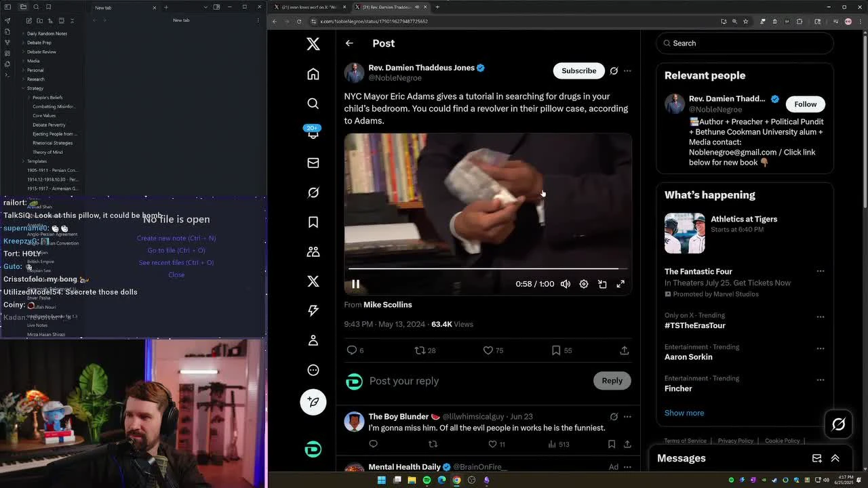Open the post's three-dot menu
This screenshot has width=868, height=488.
627,70
